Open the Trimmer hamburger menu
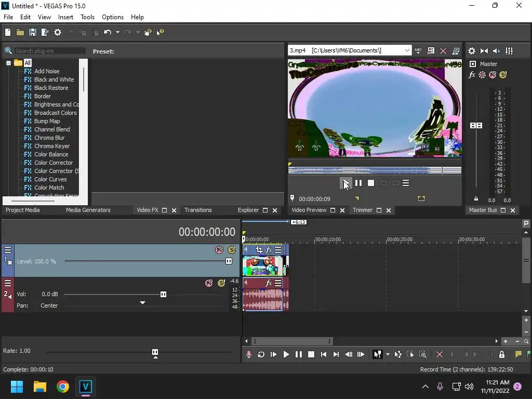Screen dimensions: 532x399 pos(405,183)
